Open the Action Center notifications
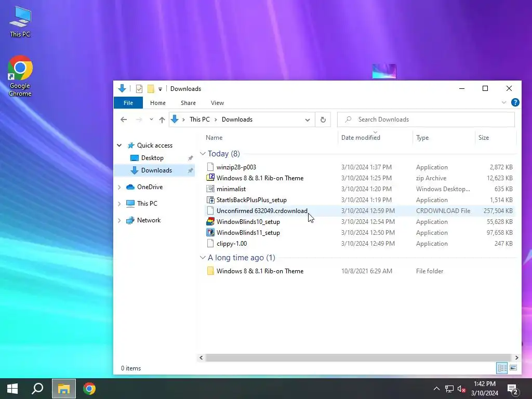 pos(512,389)
